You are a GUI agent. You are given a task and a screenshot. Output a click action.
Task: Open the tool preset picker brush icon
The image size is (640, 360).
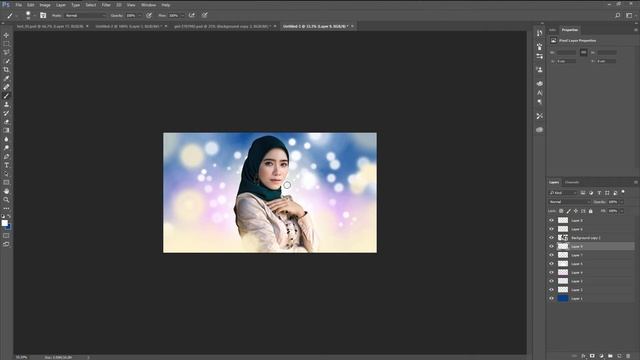pyautogui.click(x=10, y=16)
